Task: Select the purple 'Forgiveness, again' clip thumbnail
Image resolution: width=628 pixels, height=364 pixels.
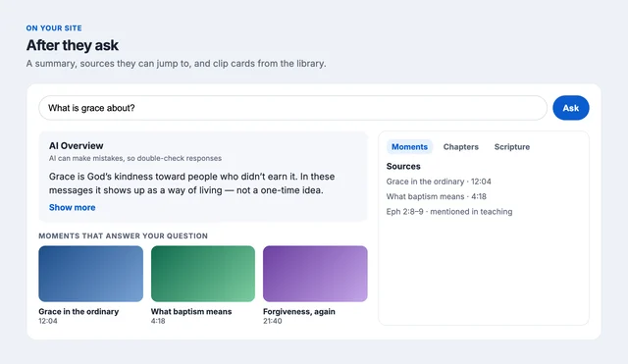Action: [x=315, y=274]
